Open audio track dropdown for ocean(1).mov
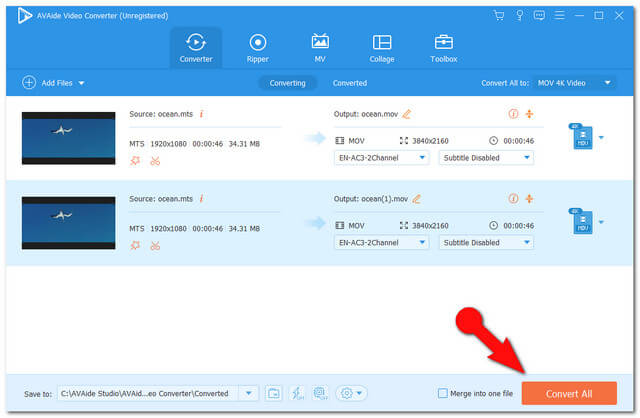Image resolution: width=640 pixels, height=418 pixels. click(x=382, y=242)
